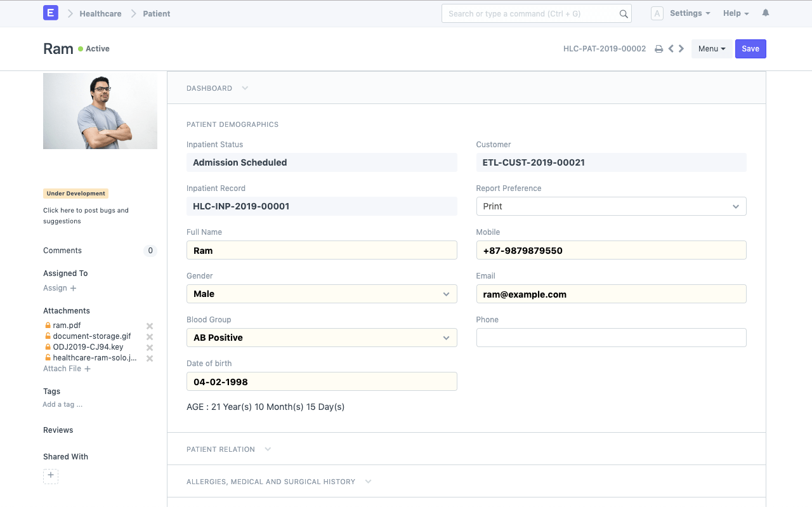The width and height of the screenshot is (812, 507).
Task: Remove the ODJ2019-CJ94.key attachment
Action: point(150,348)
